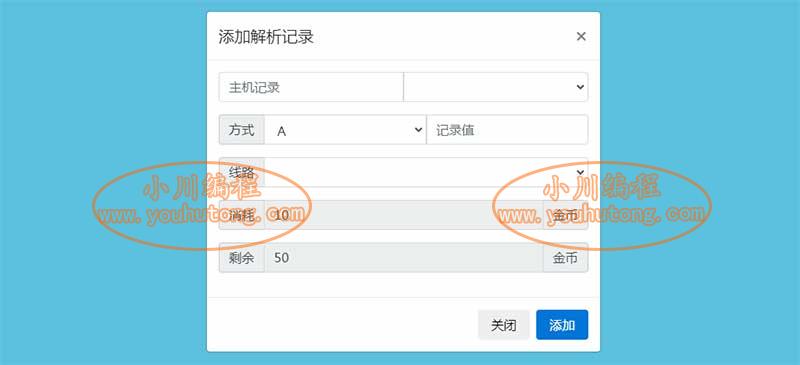Open the 方式 record type dropdown showing A

pyautogui.click(x=345, y=130)
